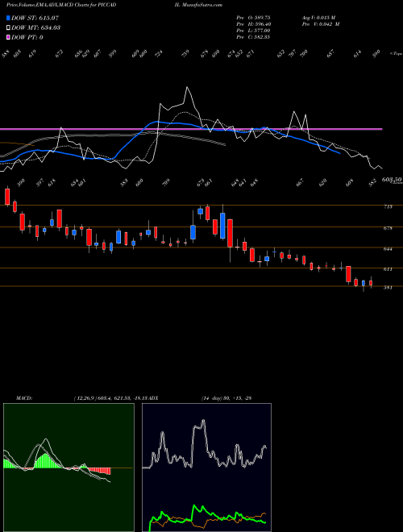Select the Pre O: 589.75 value
The width and height of the screenshot is (403, 532).
tap(253, 18)
